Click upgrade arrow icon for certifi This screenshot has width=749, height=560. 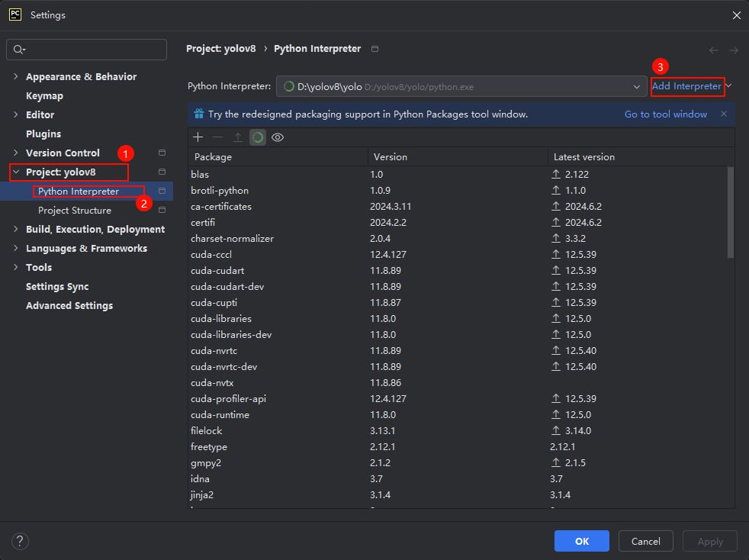(x=556, y=222)
